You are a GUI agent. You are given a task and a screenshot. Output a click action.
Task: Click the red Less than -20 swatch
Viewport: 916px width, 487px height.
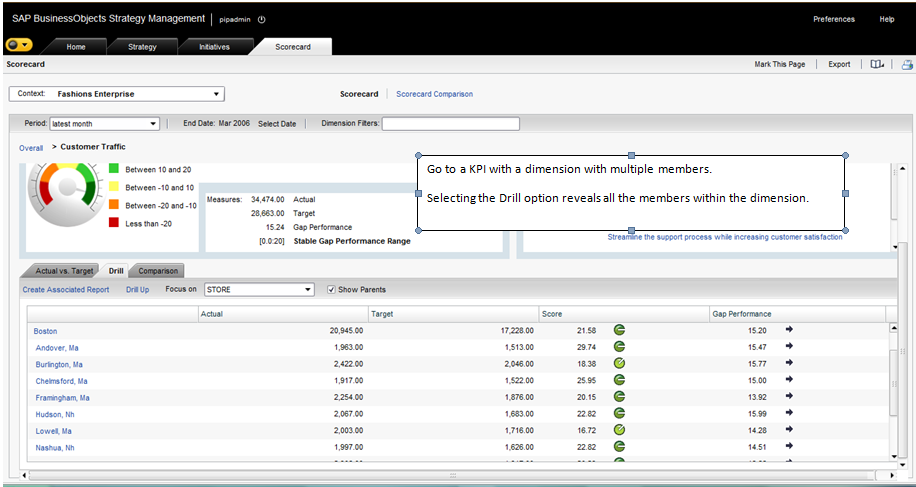tap(113, 222)
